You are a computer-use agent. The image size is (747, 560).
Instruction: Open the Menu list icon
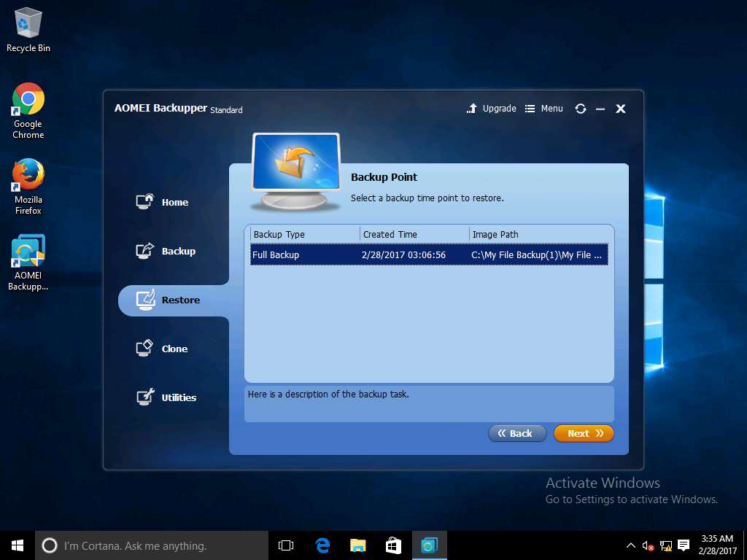pyautogui.click(x=530, y=109)
